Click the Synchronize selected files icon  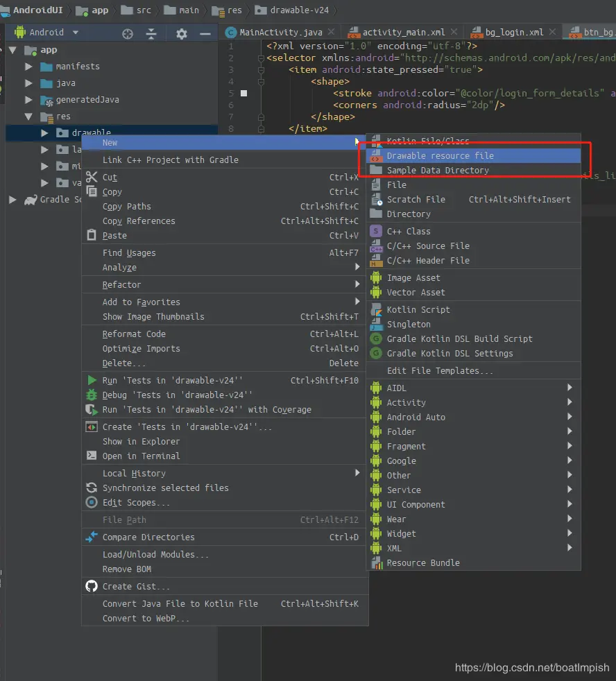click(92, 488)
